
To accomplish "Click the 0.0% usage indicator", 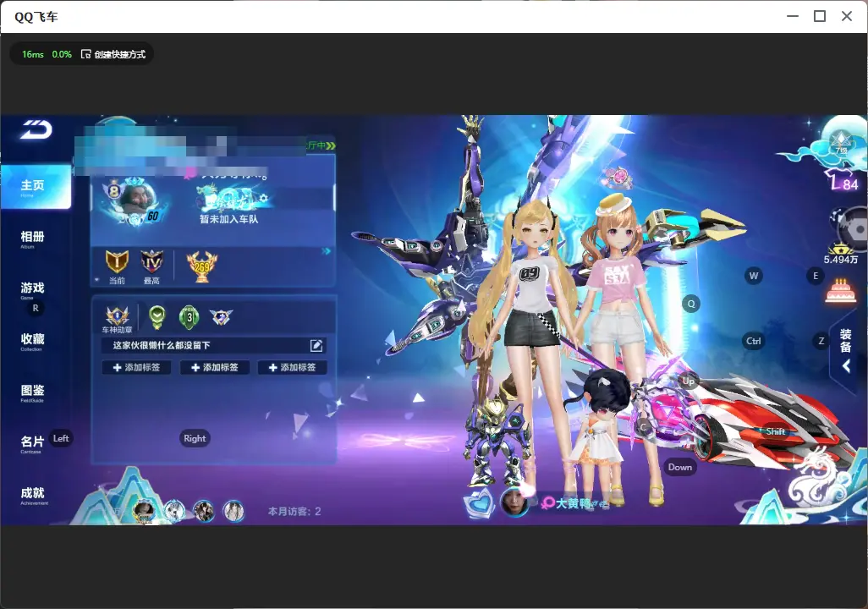I will (x=62, y=54).
